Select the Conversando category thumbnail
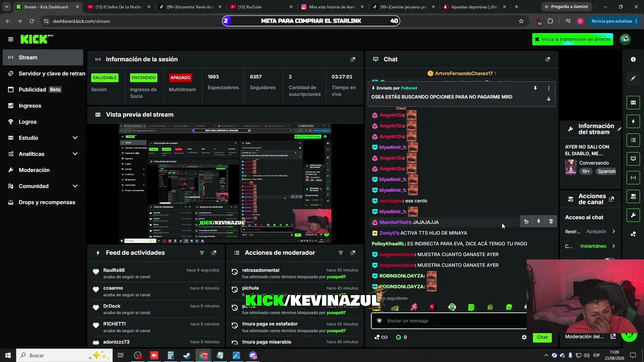The height and width of the screenshot is (362, 644). pos(571,167)
